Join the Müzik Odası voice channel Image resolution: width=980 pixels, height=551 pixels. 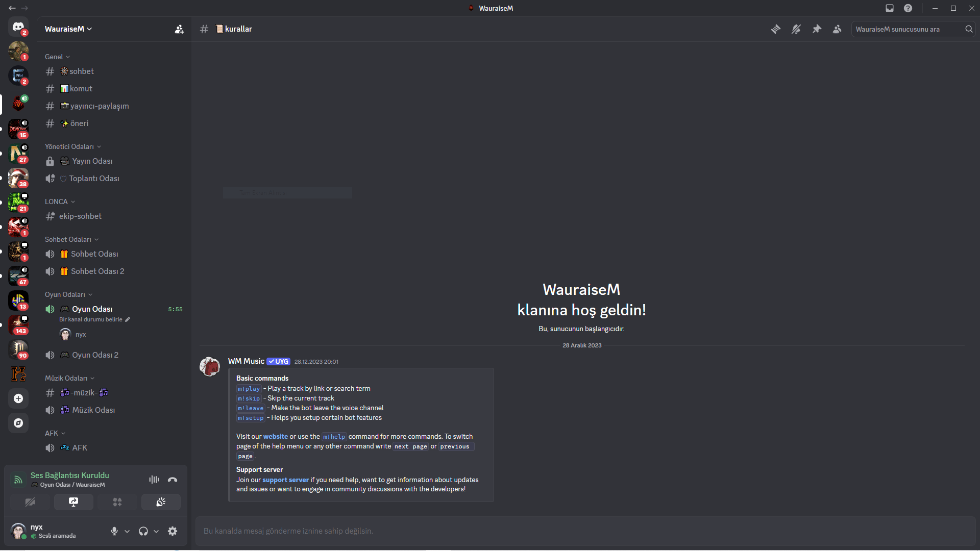tap(114, 410)
